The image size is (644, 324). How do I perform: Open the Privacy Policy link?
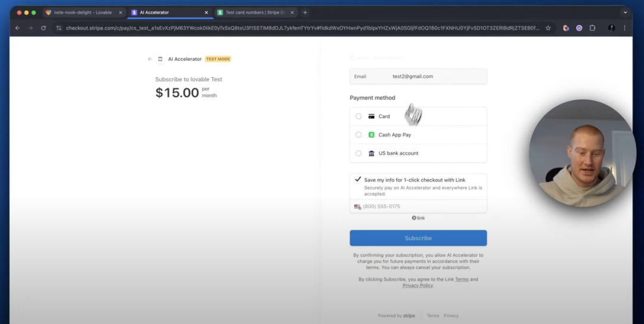[x=417, y=286]
